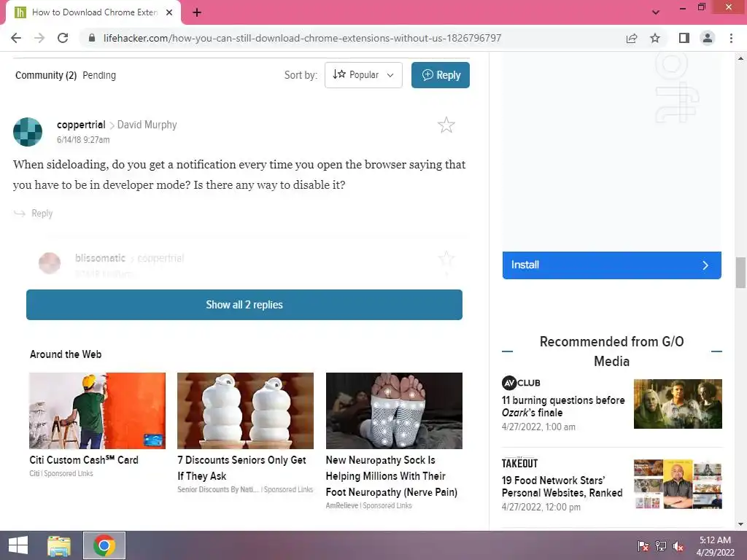Click the Install ad button
The height and width of the screenshot is (560, 747).
pos(612,265)
